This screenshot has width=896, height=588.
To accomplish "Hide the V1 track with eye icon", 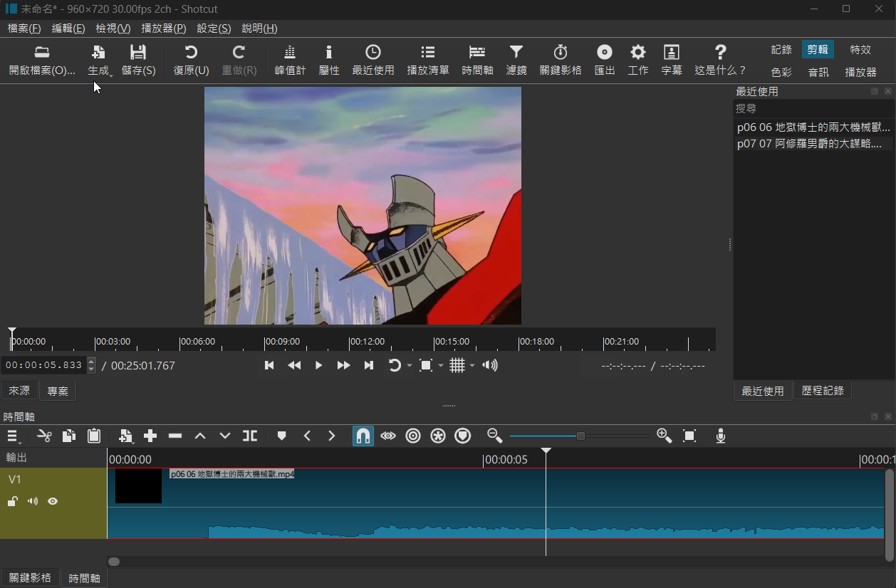I will [53, 501].
